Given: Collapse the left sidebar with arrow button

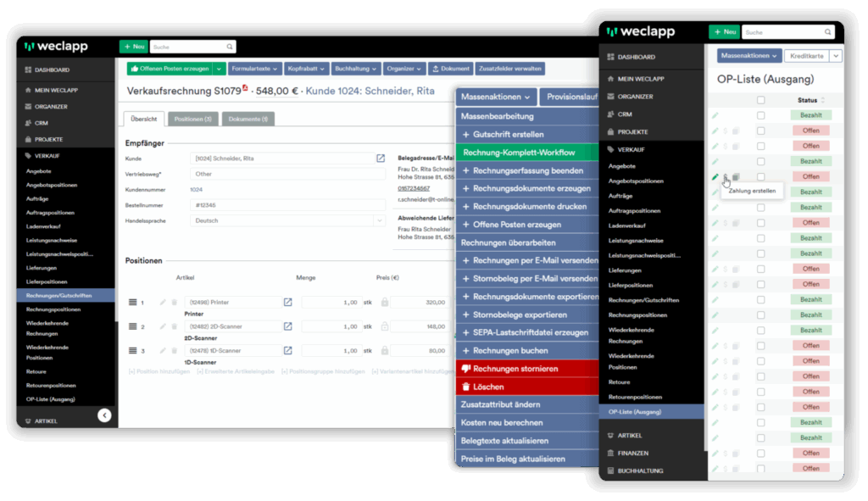Looking at the screenshot, I should 104,415.
